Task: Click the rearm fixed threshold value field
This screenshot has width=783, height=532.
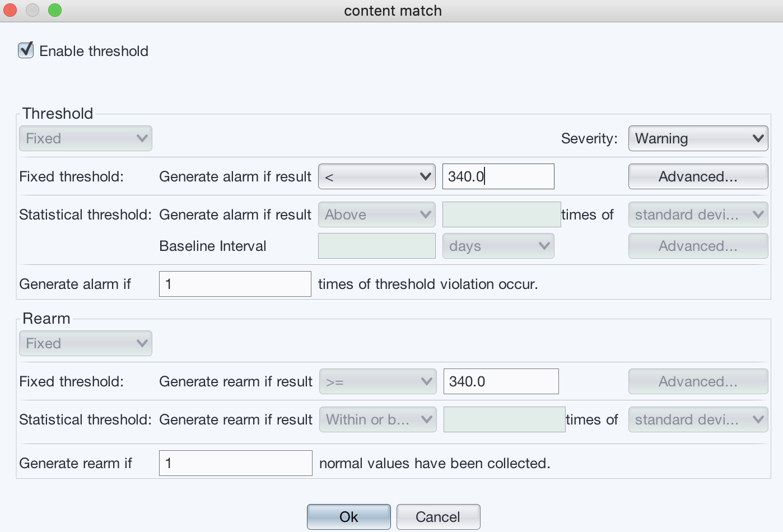Action: click(501, 382)
